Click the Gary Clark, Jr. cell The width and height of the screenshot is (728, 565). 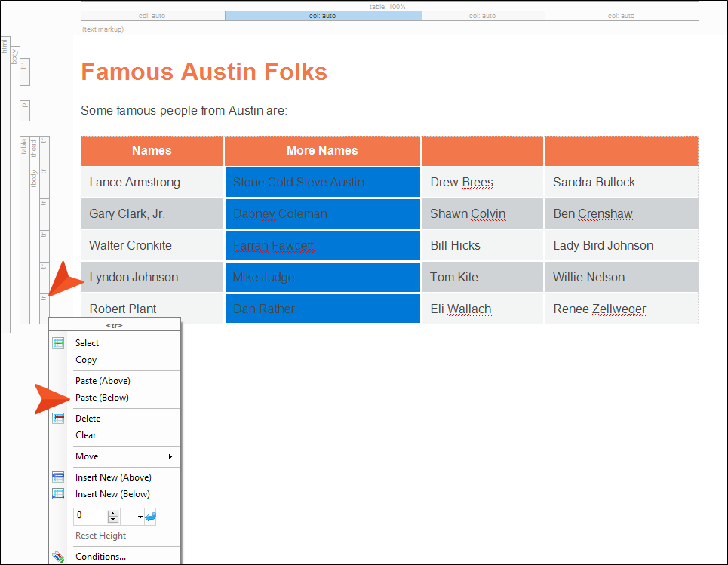coord(152,214)
